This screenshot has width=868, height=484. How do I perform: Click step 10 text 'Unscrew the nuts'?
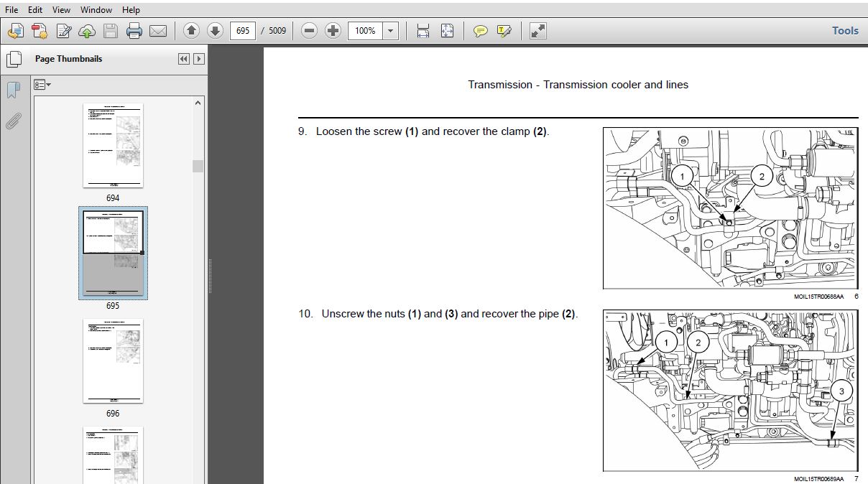pyautogui.click(x=364, y=314)
